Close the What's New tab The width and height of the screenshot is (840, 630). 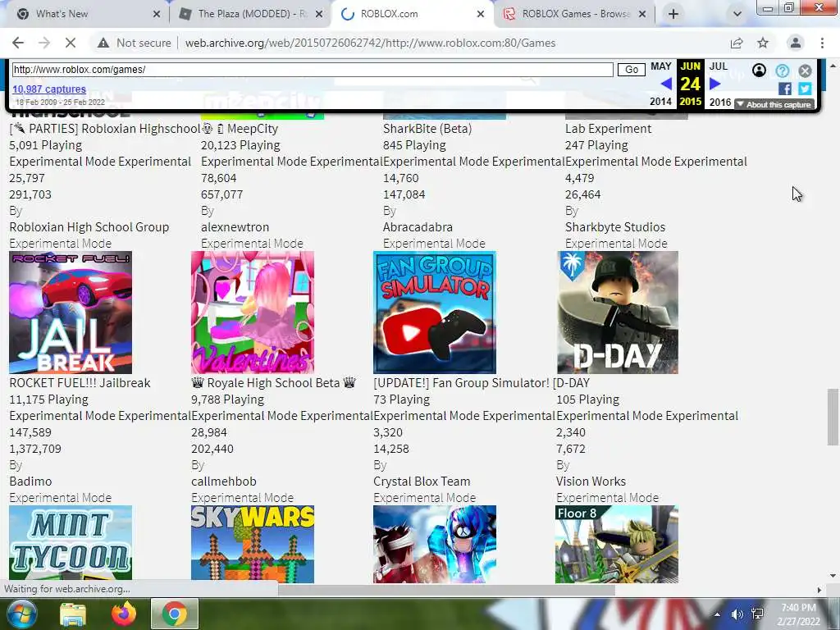(157, 14)
